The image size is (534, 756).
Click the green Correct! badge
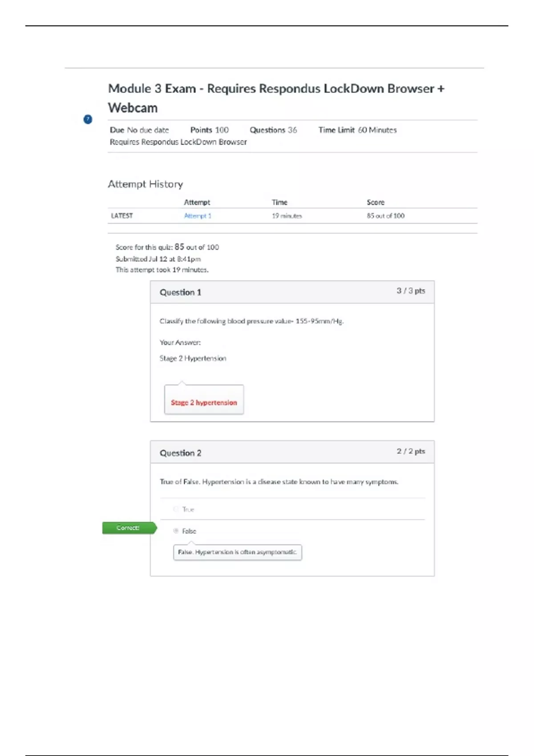[129, 528]
